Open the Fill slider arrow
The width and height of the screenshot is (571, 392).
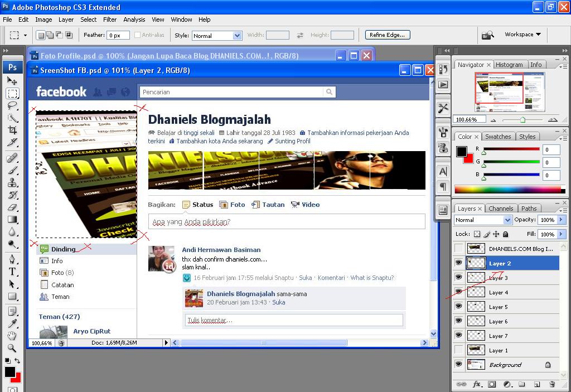point(562,234)
